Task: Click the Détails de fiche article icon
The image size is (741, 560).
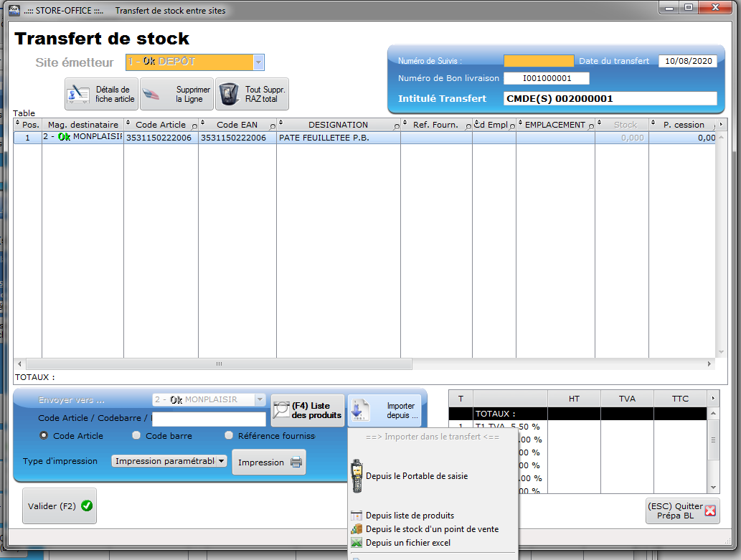Action: [78, 94]
